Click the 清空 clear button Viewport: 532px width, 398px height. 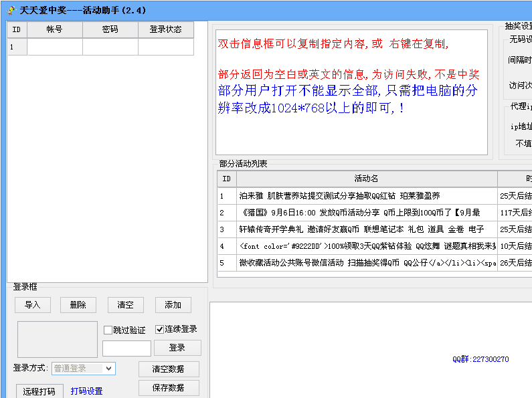[126, 305]
